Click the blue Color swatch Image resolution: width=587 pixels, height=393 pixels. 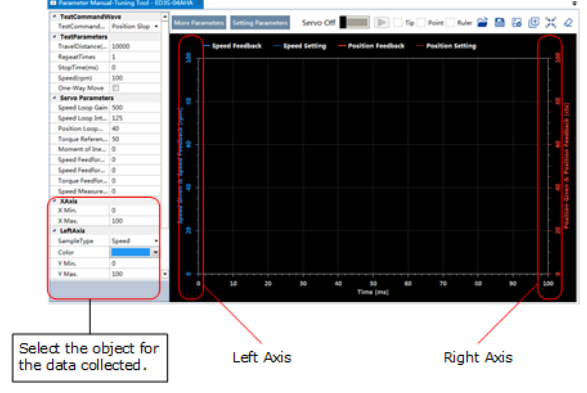[130, 252]
